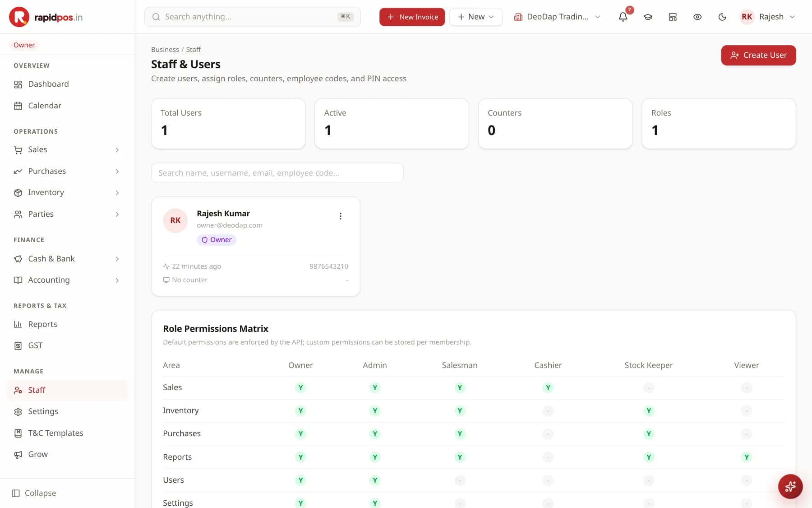Click Inventory permission Y under Stock Keeper
The height and width of the screenshot is (508, 812).
pos(649,410)
